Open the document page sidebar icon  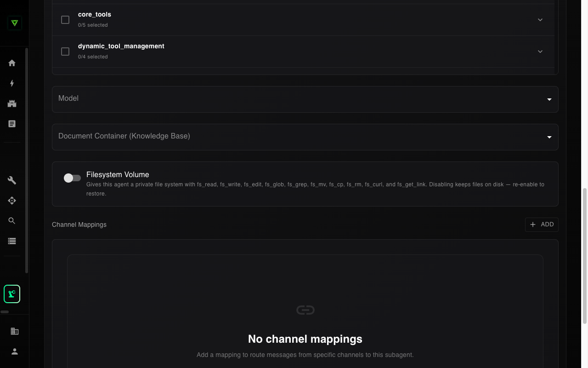[x=12, y=124]
